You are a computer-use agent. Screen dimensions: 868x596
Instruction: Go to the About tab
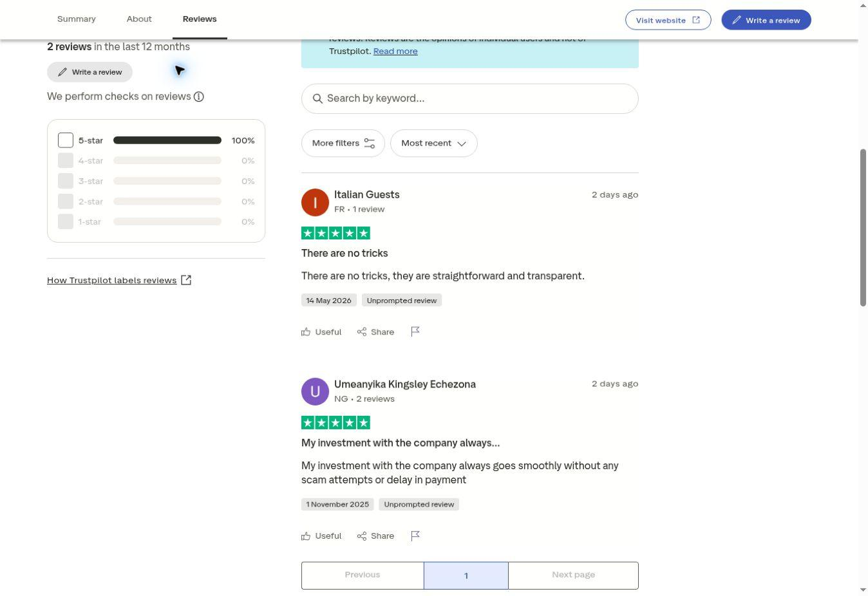[139, 19]
